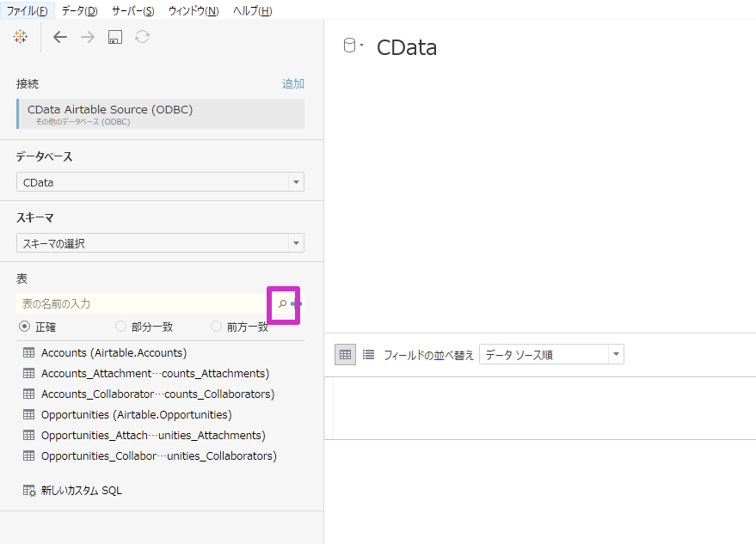This screenshot has width=756, height=544.
Task: Select the 正確 radio button
Action: [x=24, y=327]
